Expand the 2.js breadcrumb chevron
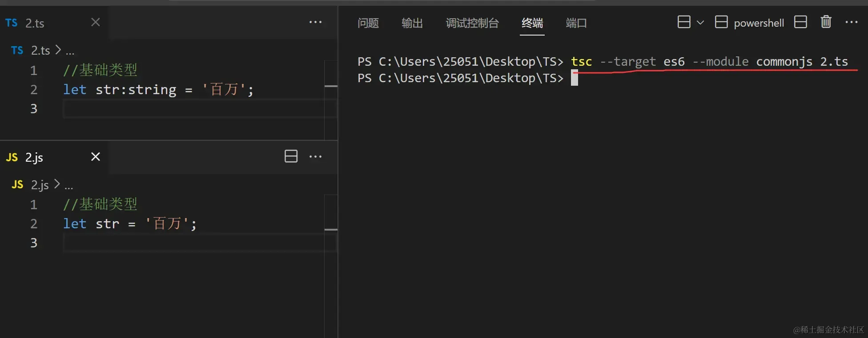The width and height of the screenshot is (868, 338). [57, 184]
